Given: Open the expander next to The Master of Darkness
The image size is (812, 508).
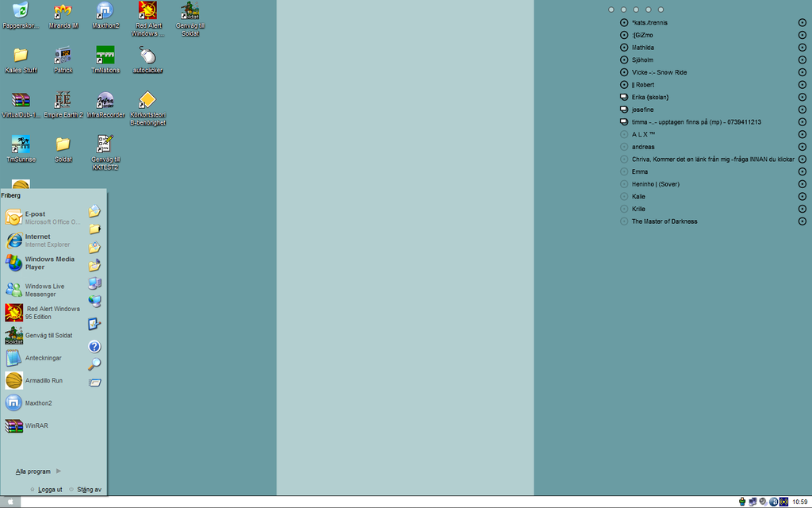Looking at the screenshot, I should tap(802, 221).
